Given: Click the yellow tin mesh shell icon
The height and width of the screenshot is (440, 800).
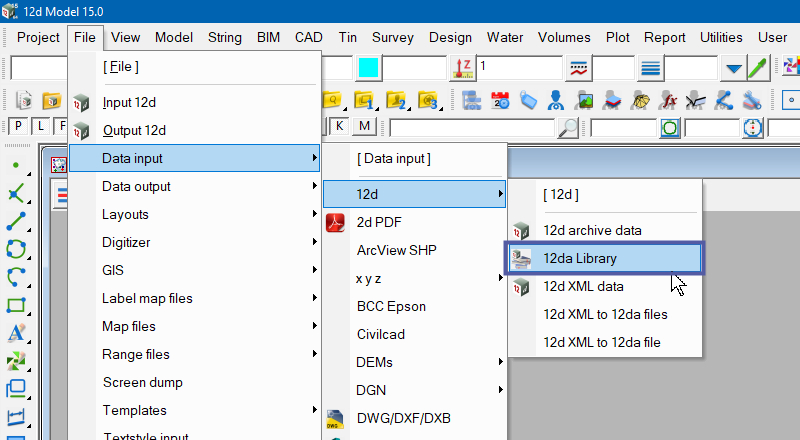Looking at the screenshot, I should pyautogui.click(x=640, y=100).
